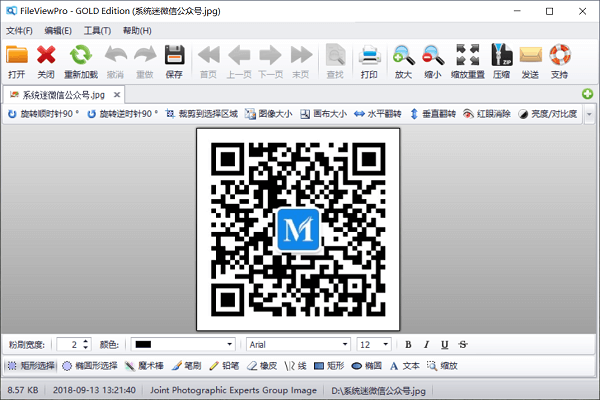Open 画布大小 canvas size
The height and width of the screenshot is (400, 600).
point(323,114)
